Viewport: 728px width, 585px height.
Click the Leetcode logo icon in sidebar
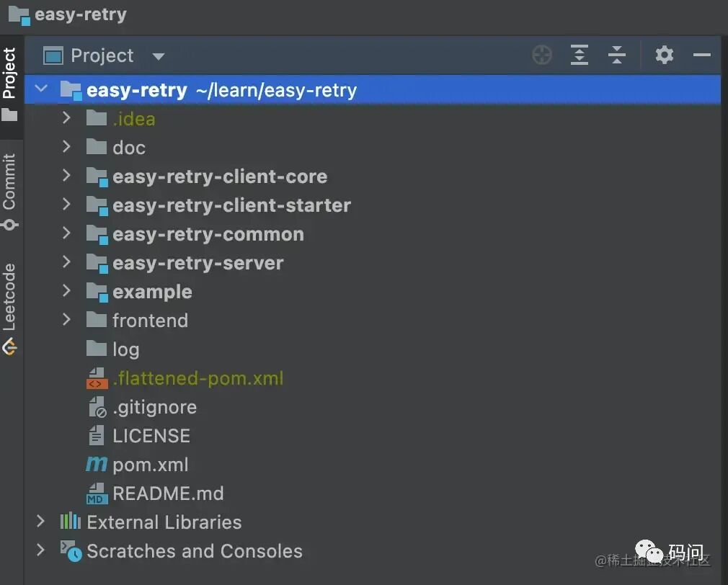(x=9, y=347)
